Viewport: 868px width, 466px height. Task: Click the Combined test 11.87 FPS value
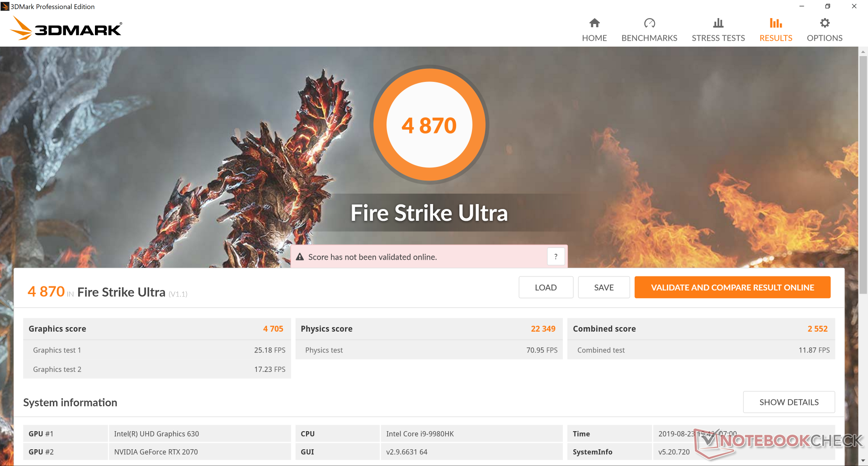tap(814, 350)
